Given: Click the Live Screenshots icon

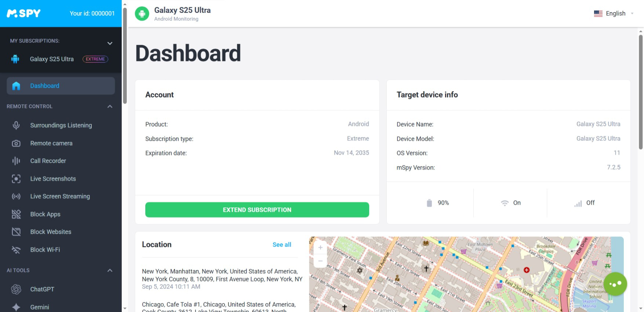Looking at the screenshot, I should coord(16,179).
